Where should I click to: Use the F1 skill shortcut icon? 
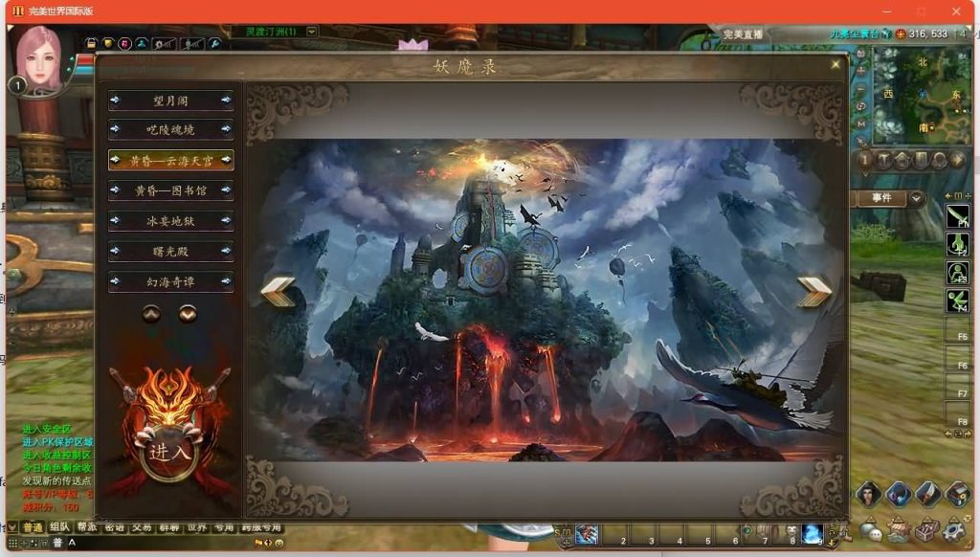tap(957, 216)
